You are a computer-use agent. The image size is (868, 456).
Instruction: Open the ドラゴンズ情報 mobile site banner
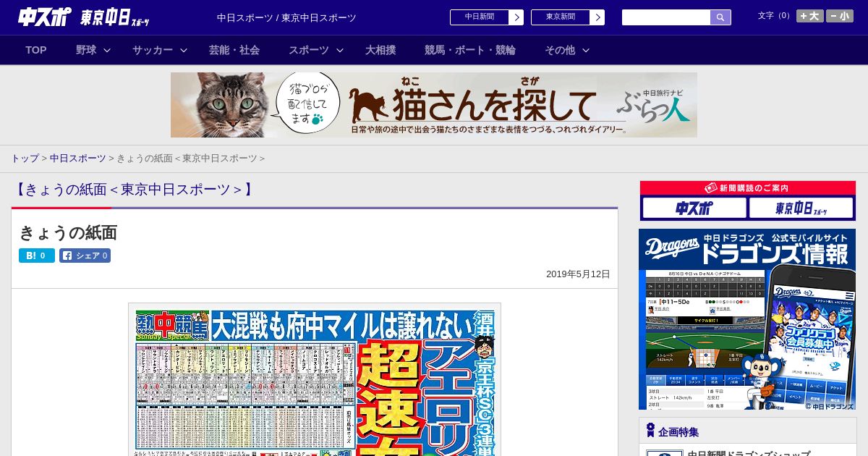tap(747, 319)
